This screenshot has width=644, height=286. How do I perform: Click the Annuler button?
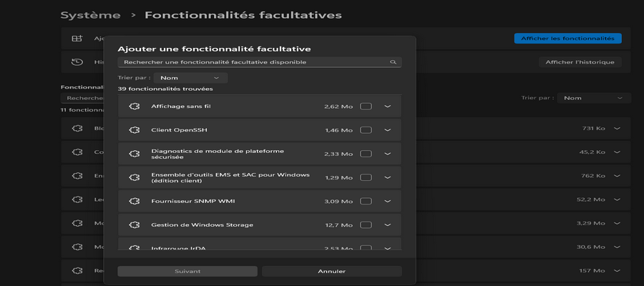click(x=331, y=272)
